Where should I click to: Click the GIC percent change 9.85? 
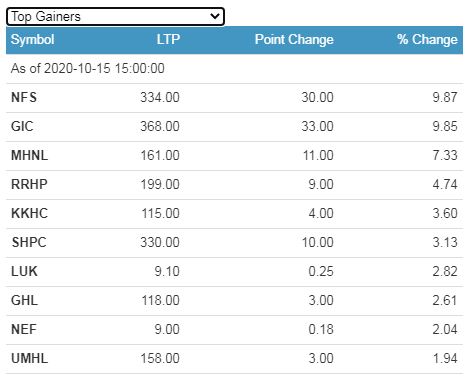[x=445, y=126]
